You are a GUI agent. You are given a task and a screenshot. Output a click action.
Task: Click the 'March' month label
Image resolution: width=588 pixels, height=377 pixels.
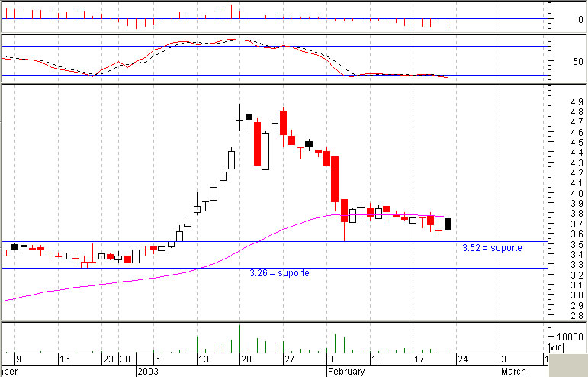(513, 372)
